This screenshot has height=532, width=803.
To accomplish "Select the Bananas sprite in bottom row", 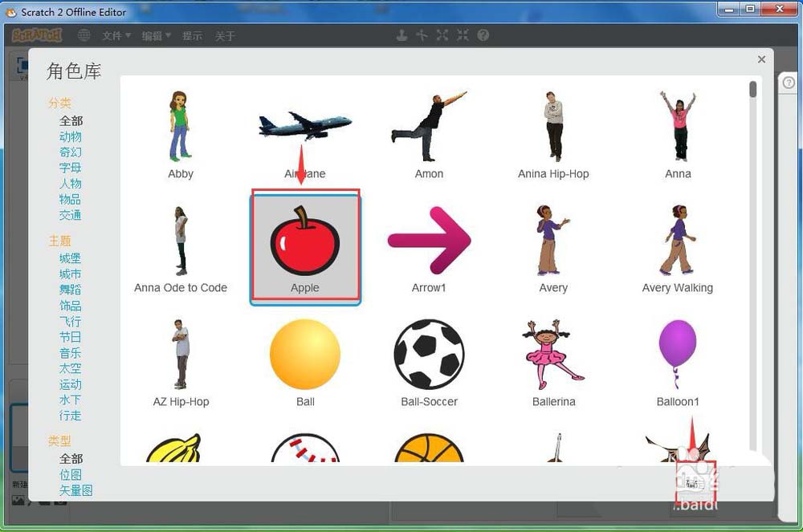I will [x=174, y=448].
